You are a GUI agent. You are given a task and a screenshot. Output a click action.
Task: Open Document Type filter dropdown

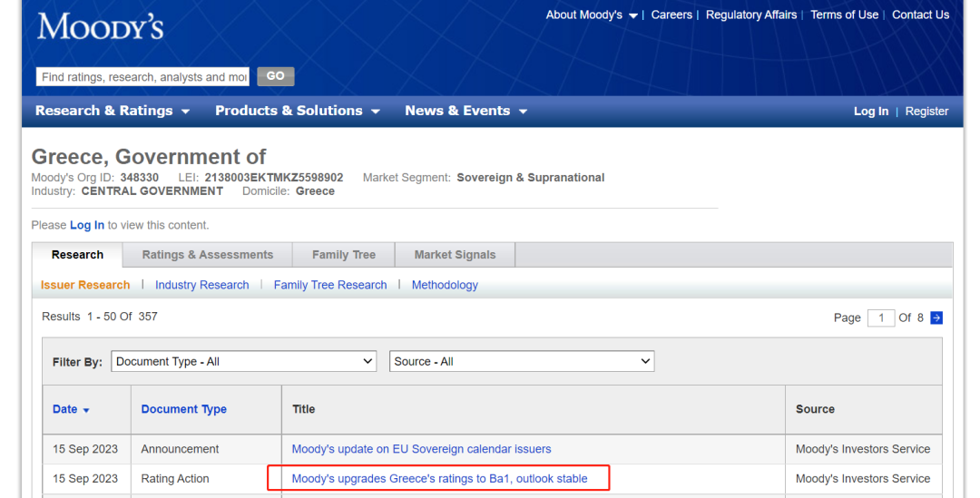pos(244,361)
